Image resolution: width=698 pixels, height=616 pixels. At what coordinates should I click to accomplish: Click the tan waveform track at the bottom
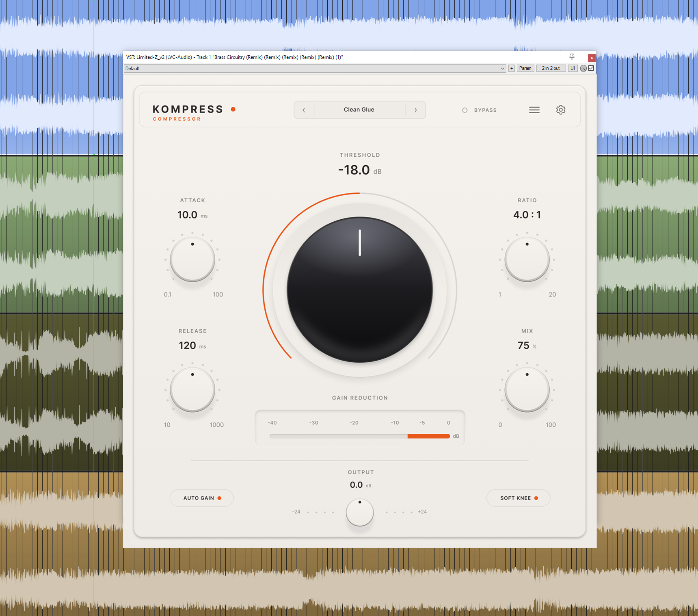point(349,583)
